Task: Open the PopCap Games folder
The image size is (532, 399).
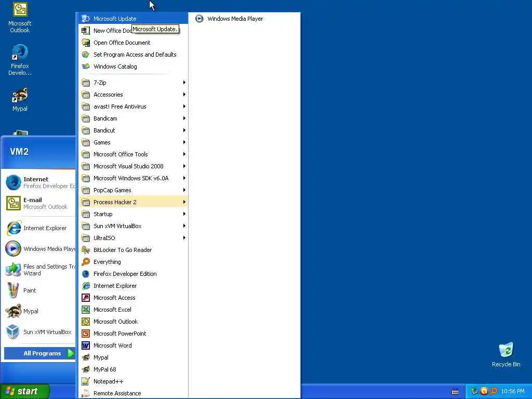Action: pos(134,190)
